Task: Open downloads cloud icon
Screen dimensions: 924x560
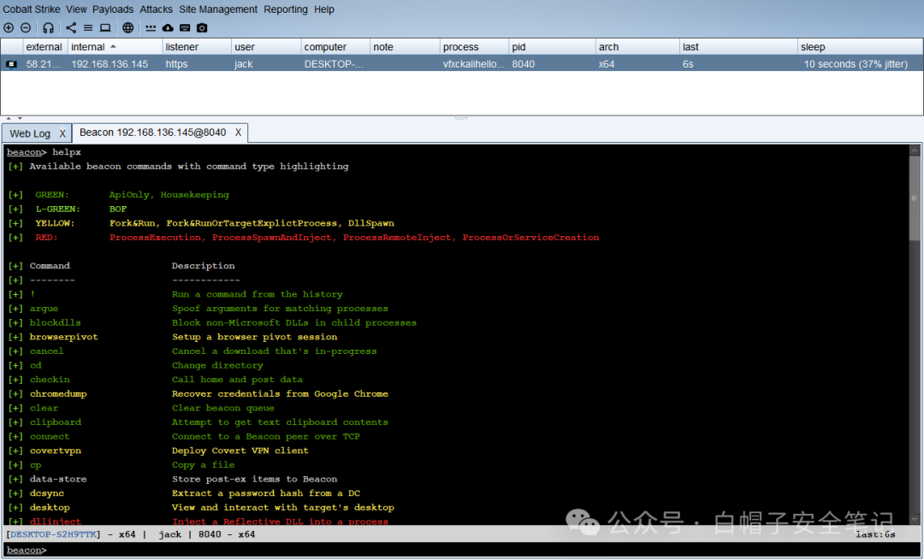Action: 168,27
